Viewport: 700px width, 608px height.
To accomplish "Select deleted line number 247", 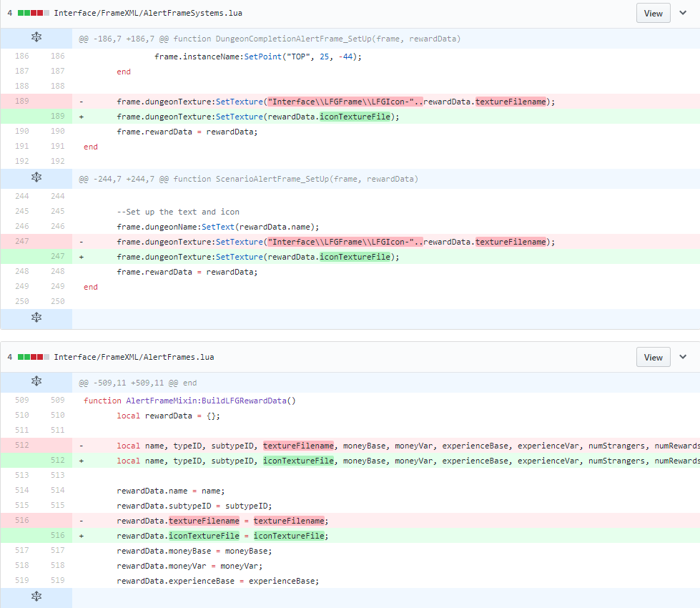I will click(22, 241).
